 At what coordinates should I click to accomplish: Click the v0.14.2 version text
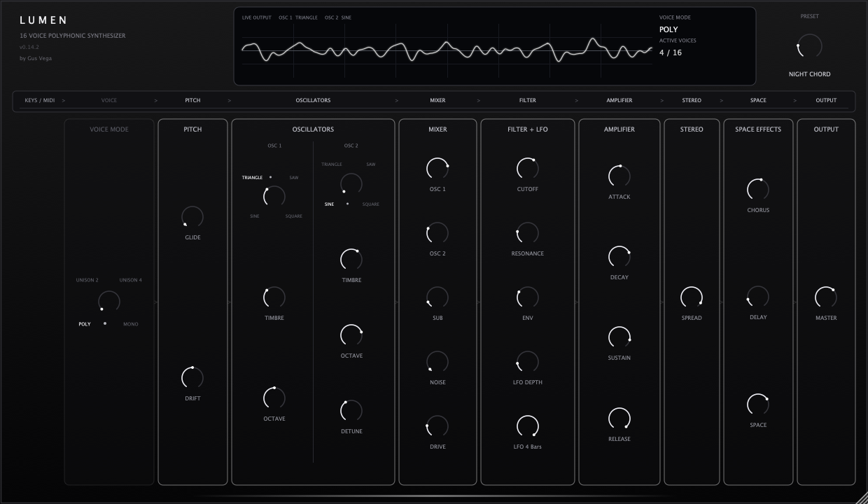(x=29, y=47)
